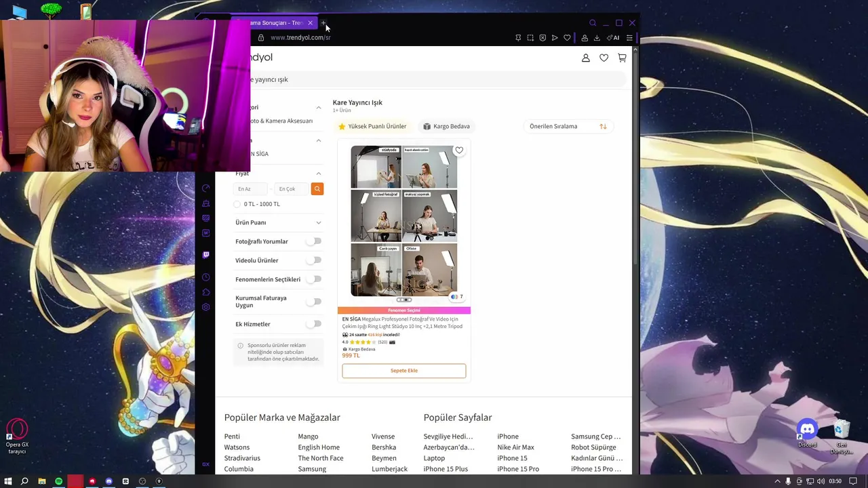Image resolution: width=868 pixels, height=488 pixels.
Task: Open the browser downloads icon
Action: [x=597, y=38]
